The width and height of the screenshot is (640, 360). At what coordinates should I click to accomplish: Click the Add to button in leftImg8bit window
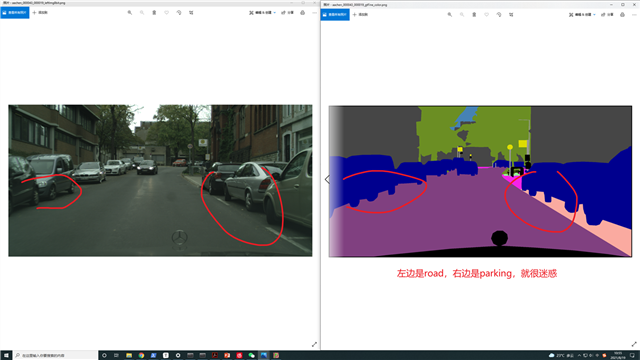tap(40, 13)
